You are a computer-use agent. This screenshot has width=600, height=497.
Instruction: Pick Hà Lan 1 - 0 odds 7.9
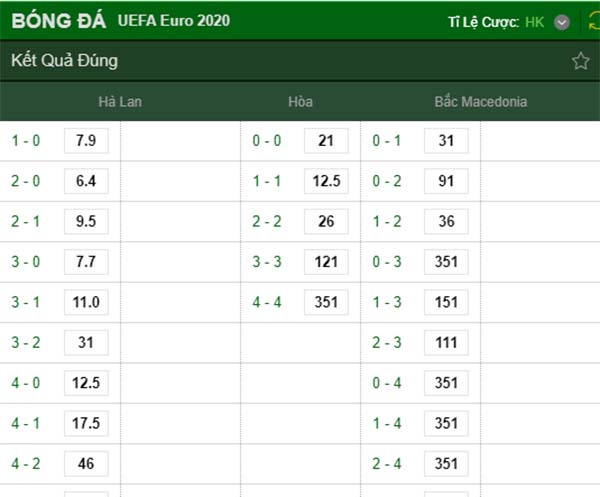tap(86, 141)
